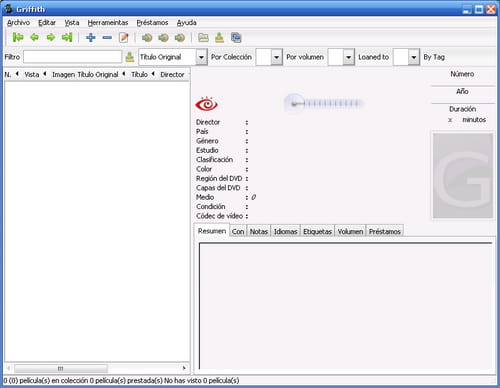500x388 pixels.
Task: Click the gray G poster placeholder image
Action: [x=463, y=176]
